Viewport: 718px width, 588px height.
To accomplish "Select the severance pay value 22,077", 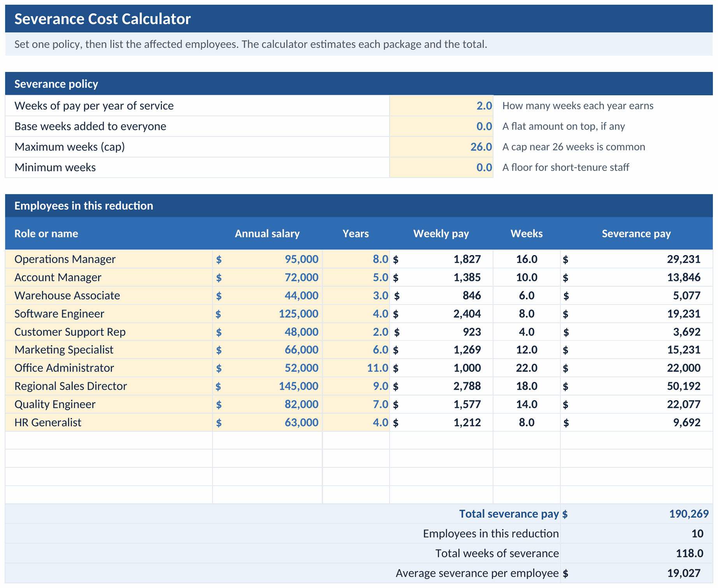I will pyautogui.click(x=637, y=404).
